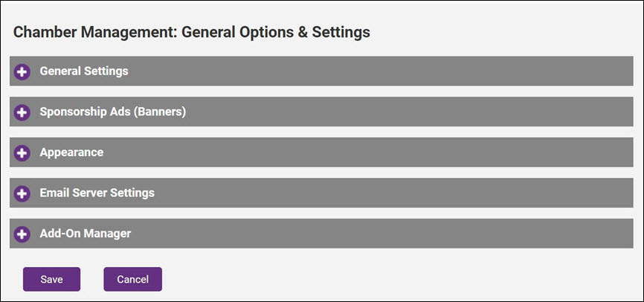The width and height of the screenshot is (644, 302).
Task: Open the Sponsorship Ads (Banners) label
Action: (x=112, y=112)
